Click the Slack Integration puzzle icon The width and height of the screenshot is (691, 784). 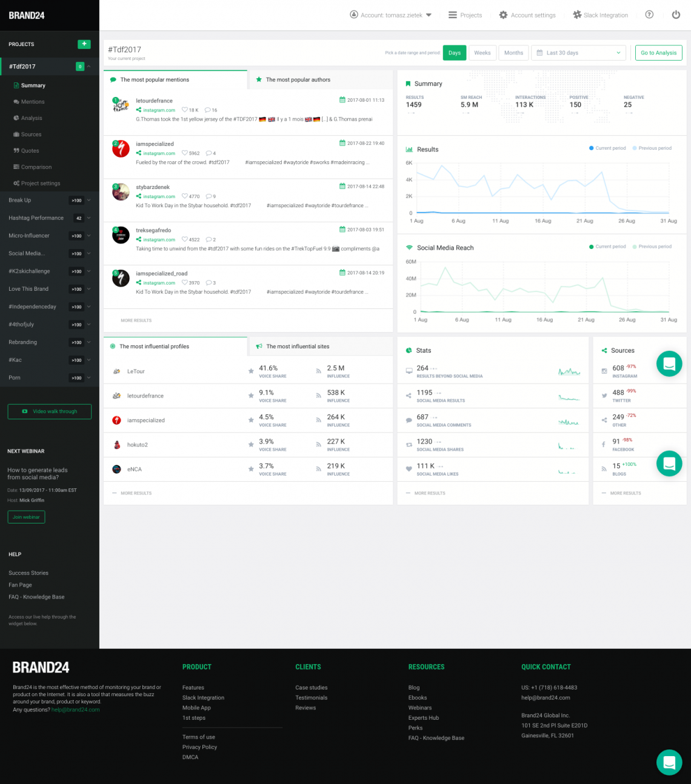pos(577,15)
